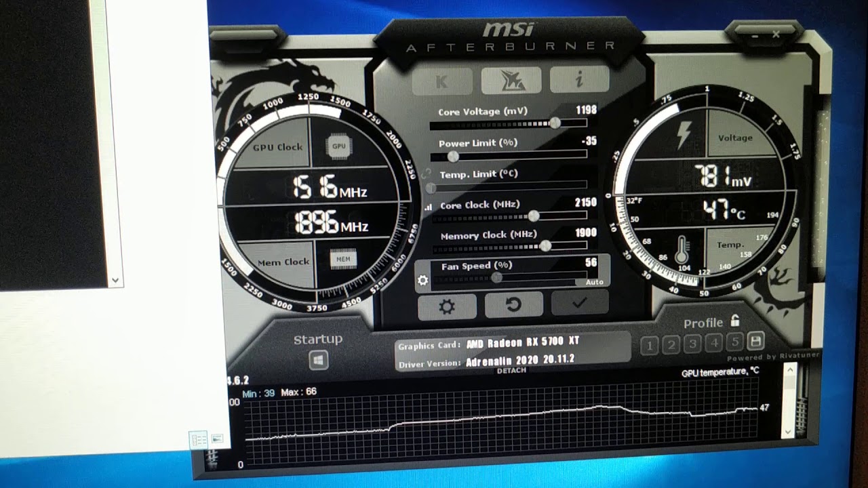
Task: Click the list view icon at left window bottom
Action: click(199, 441)
